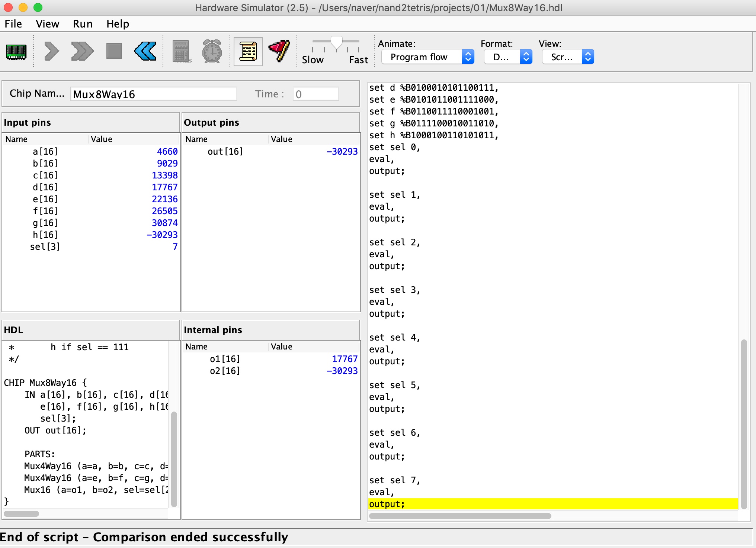
Task: Click the Tick Tock alarm clock icon
Action: [212, 51]
